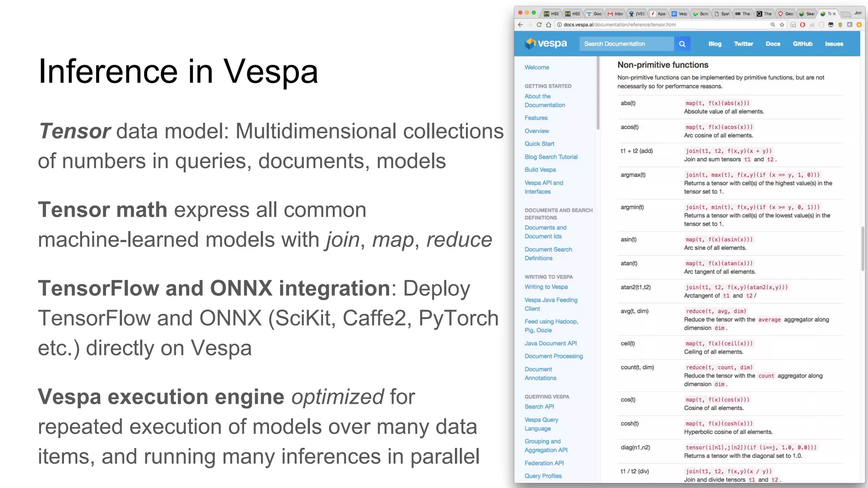
Task: Reload the page with the refresh icon
Action: (539, 25)
